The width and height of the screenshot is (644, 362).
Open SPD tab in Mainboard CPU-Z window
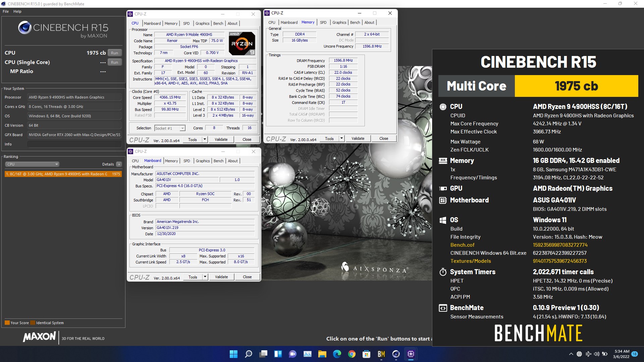(x=187, y=161)
